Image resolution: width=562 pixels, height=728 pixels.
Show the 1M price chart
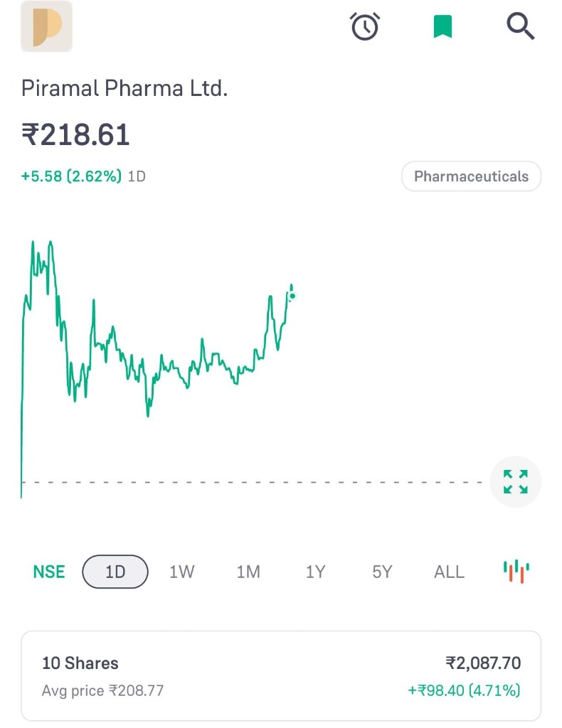point(248,572)
